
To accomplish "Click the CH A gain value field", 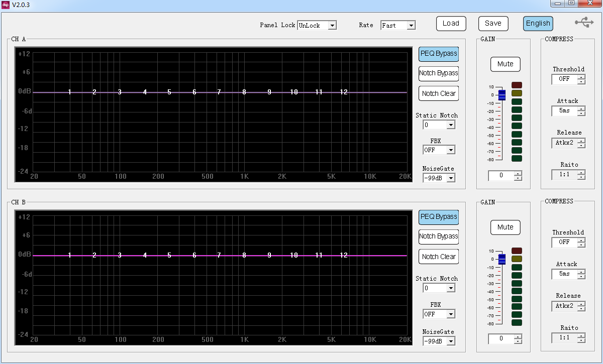I will [501, 176].
